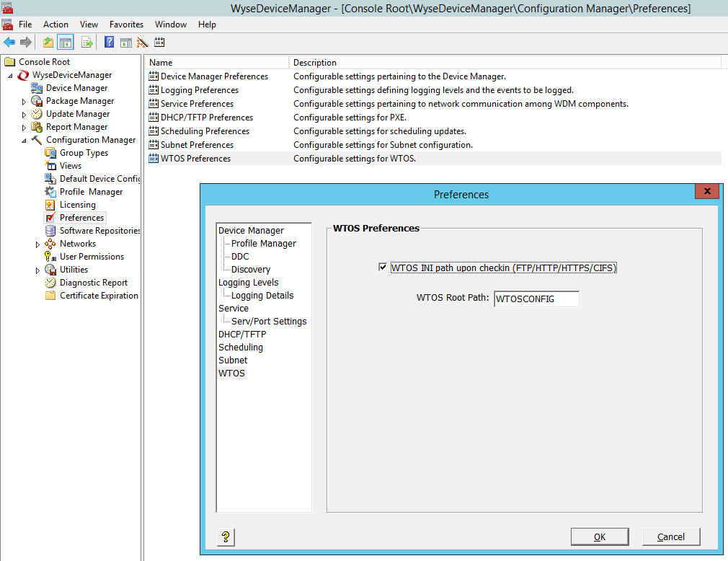728x561 pixels.
Task: Click Cancel in Preferences dialog
Action: 671,537
